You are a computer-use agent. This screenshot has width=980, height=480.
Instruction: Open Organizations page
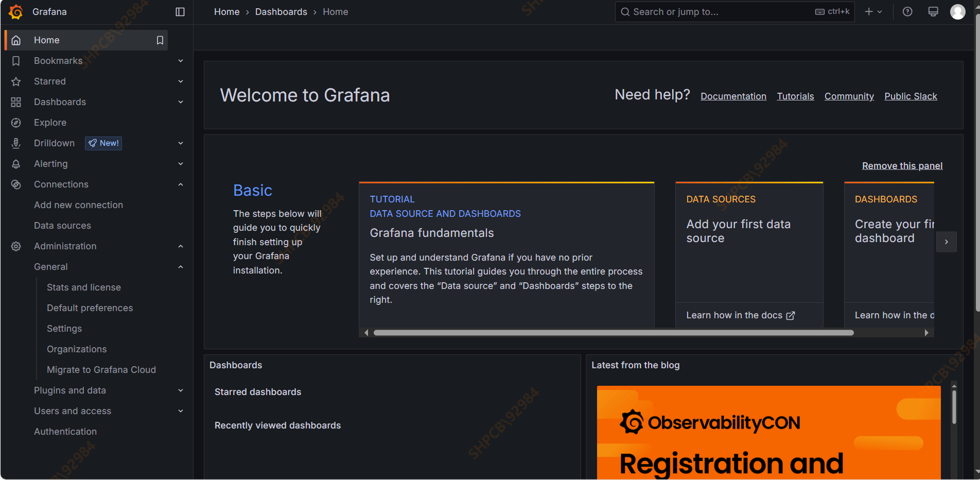point(77,349)
